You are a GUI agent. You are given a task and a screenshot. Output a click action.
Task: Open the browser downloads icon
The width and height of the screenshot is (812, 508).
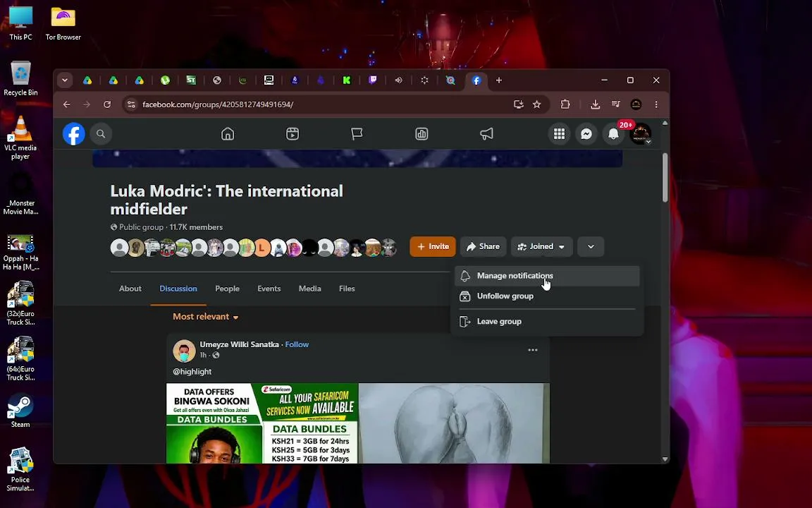pyautogui.click(x=595, y=104)
